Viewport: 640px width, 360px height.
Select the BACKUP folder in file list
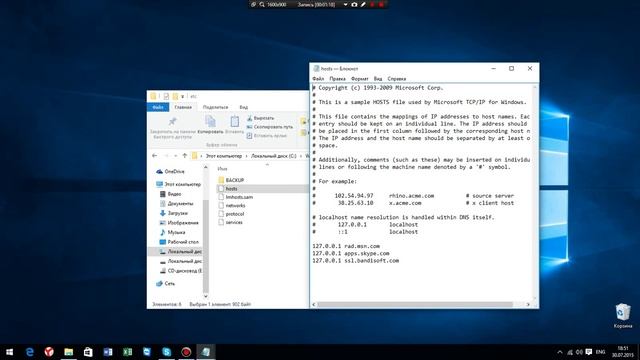click(x=234, y=180)
